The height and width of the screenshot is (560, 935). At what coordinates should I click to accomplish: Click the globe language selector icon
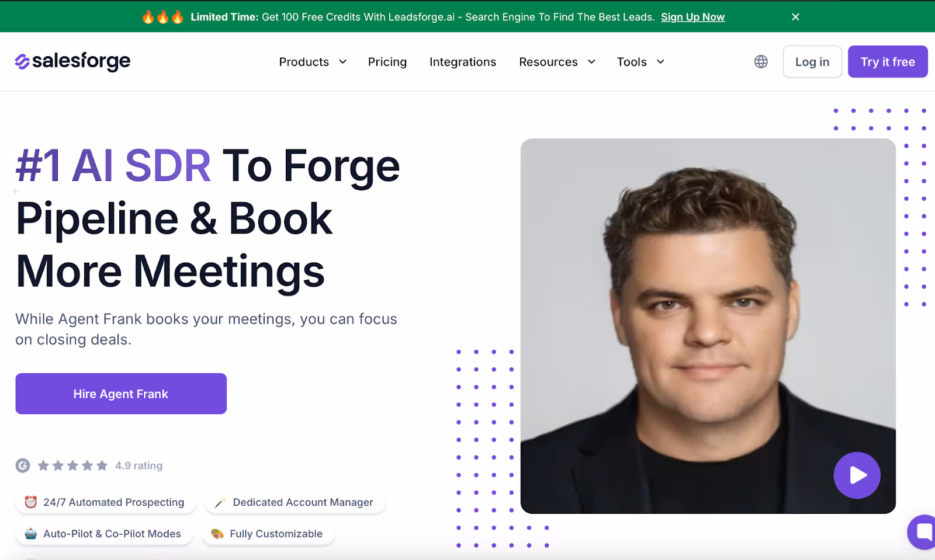pyautogui.click(x=761, y=61)
